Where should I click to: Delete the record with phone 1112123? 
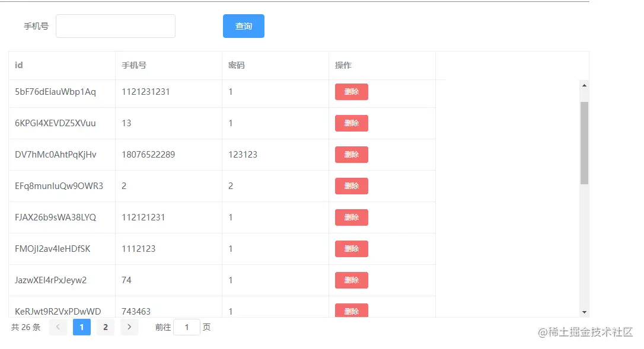(x=351, y=248)
